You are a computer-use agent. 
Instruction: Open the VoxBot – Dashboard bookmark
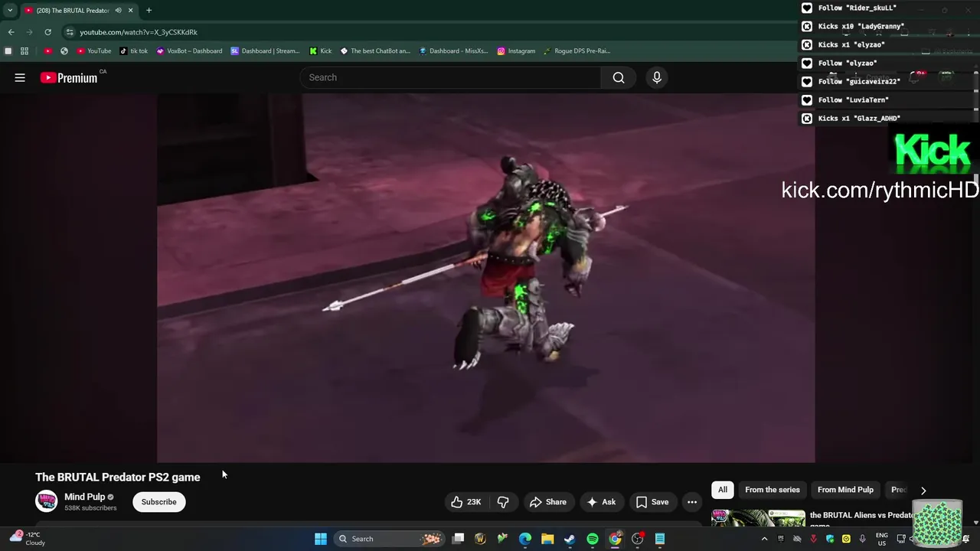coord(189,51)
